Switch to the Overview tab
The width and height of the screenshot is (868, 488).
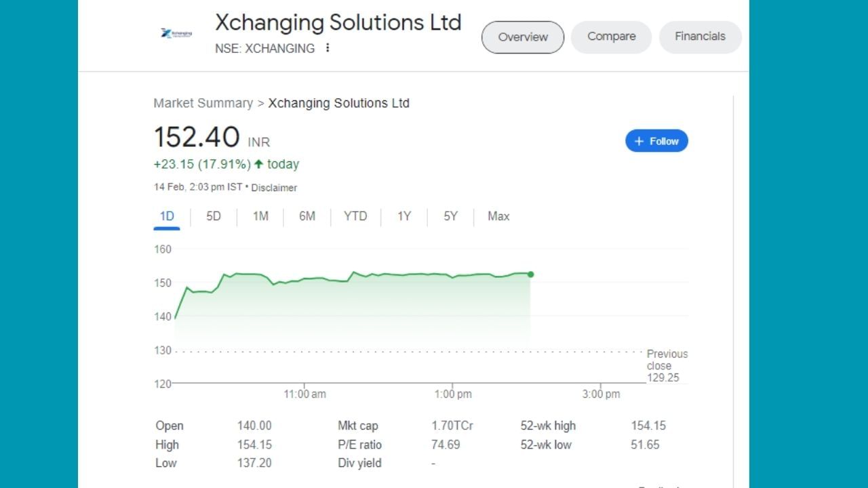tap(523, 37)
